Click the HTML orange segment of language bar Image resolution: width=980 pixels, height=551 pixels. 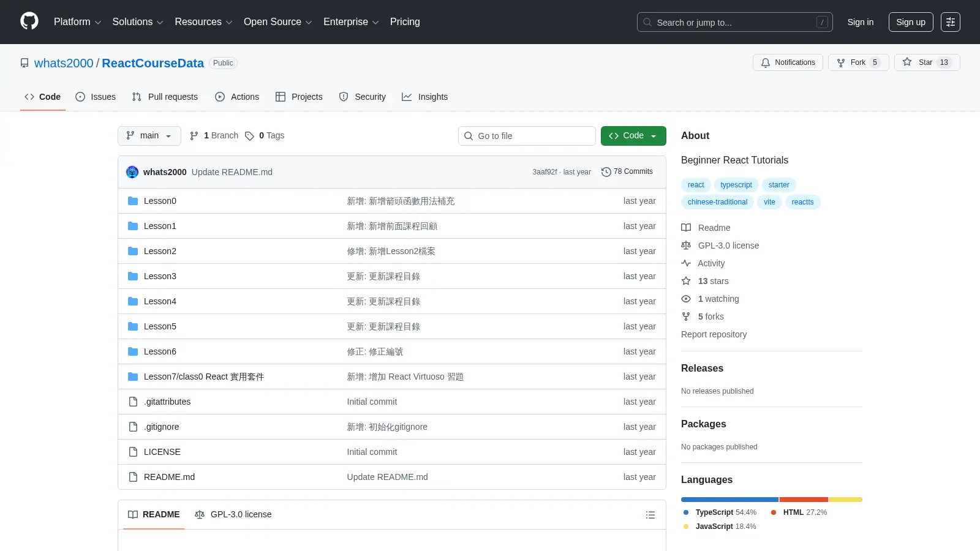[x=804, y=500]
